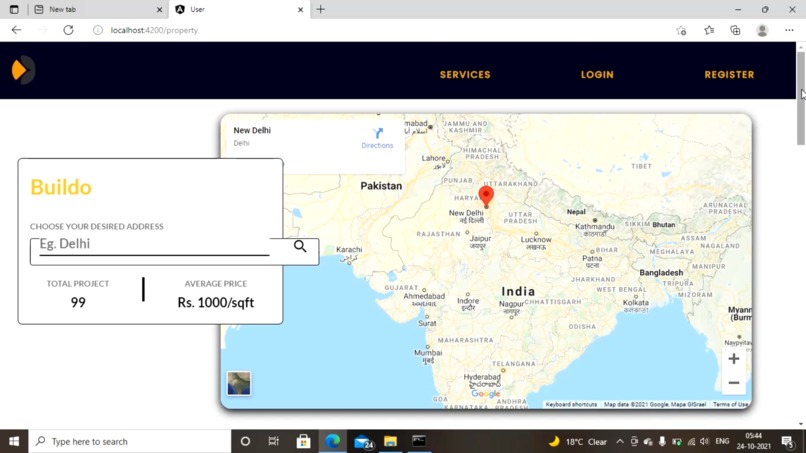Close the 'New tab' browser tab
The image size is (806, 453).
(159, 9)
